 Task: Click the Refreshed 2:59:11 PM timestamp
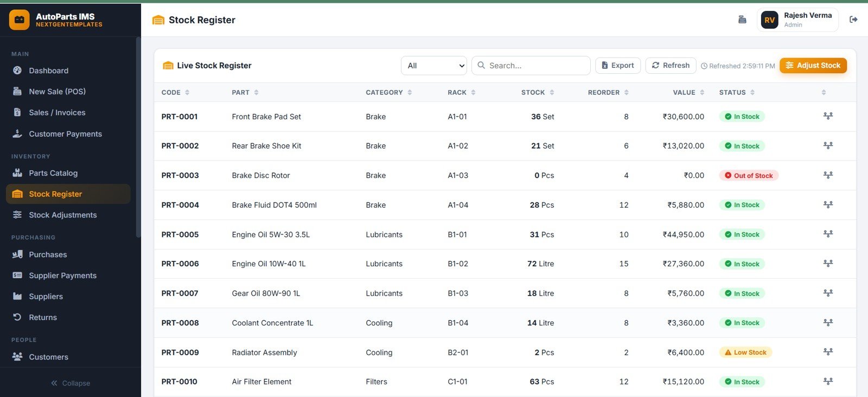[738, 66]
